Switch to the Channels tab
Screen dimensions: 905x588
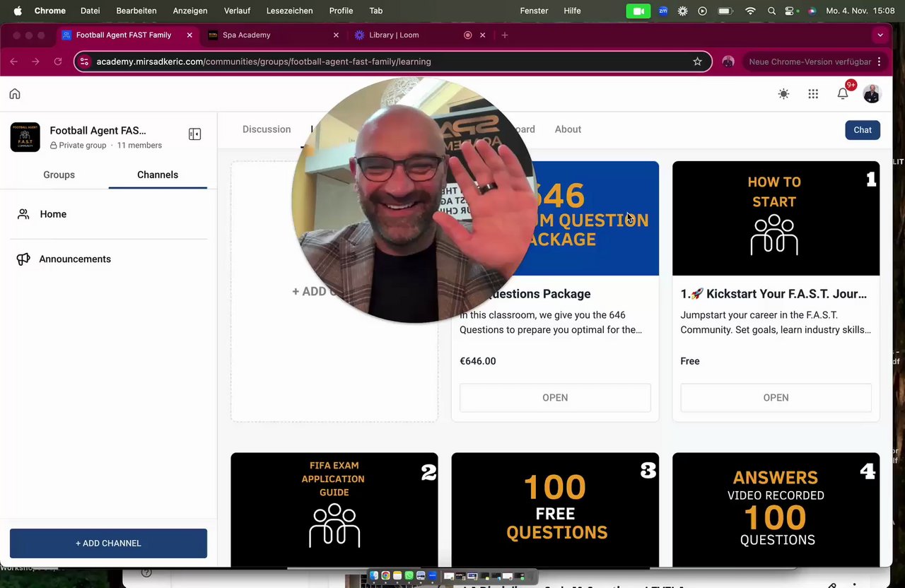tap(158, 175)
